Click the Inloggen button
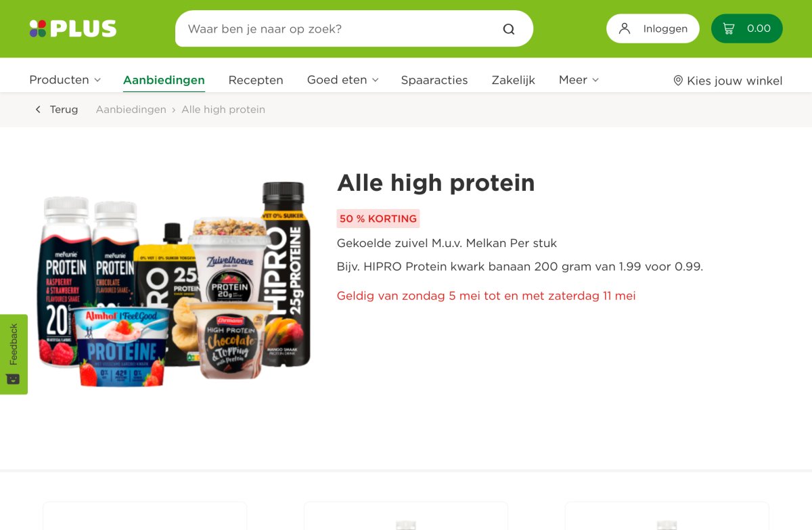812x530 pixels. (653, 28)
